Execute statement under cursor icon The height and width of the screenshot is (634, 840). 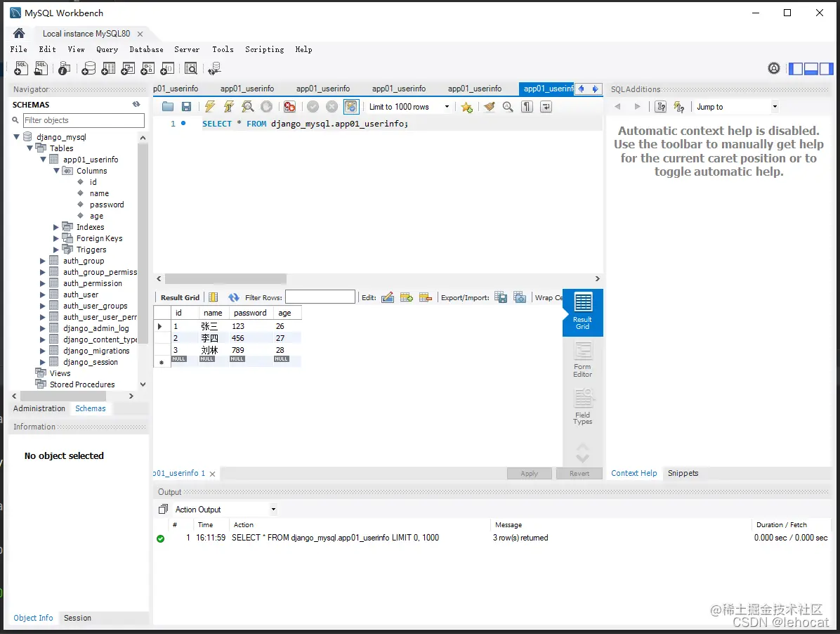coord(229,107)
